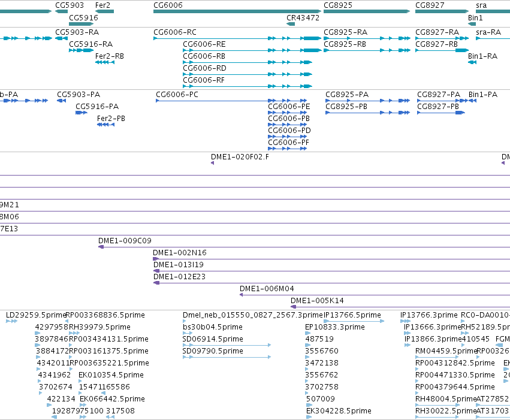Click the CG8927-PA protein label

coord(439,95)
